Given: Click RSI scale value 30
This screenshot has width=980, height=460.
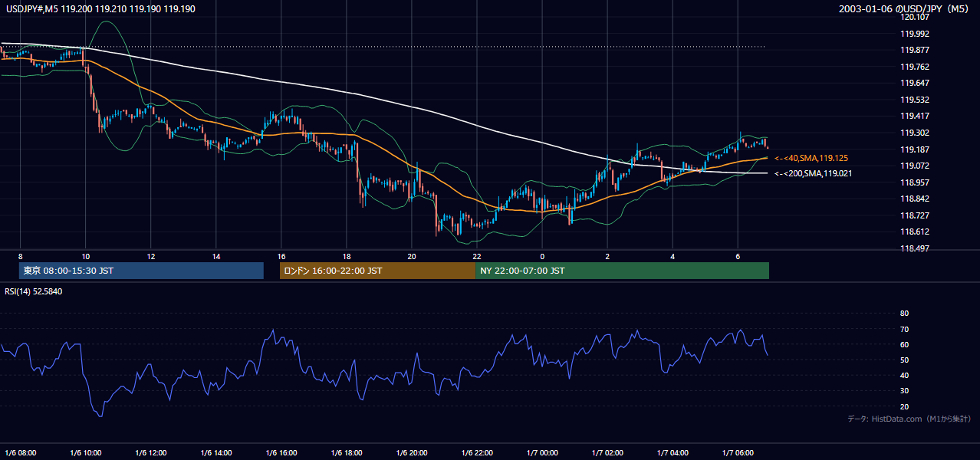Looking at the screenshot, I should pos(904,391).
